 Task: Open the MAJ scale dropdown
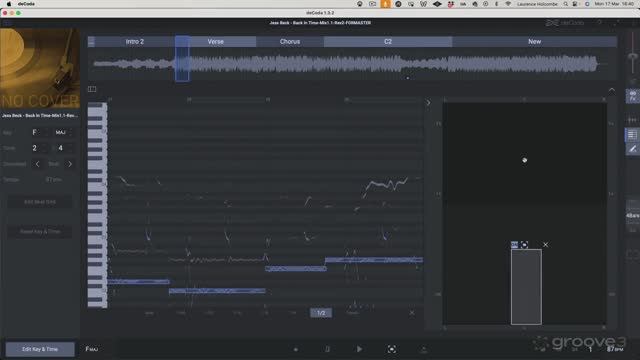[64, 132]
